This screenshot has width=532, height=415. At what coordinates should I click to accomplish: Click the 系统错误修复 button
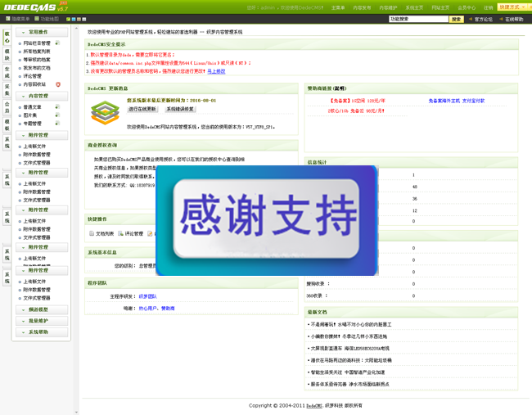[x=180, y=109]
